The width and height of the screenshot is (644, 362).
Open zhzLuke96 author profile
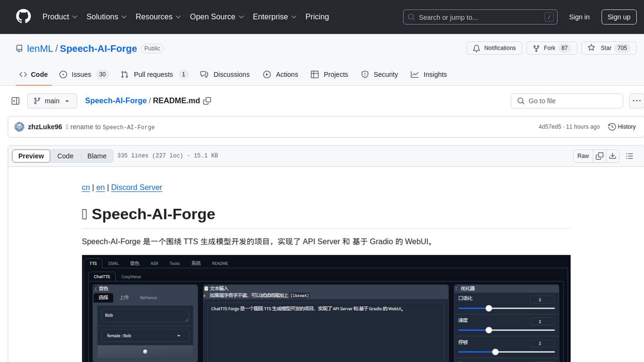point(45,127)
